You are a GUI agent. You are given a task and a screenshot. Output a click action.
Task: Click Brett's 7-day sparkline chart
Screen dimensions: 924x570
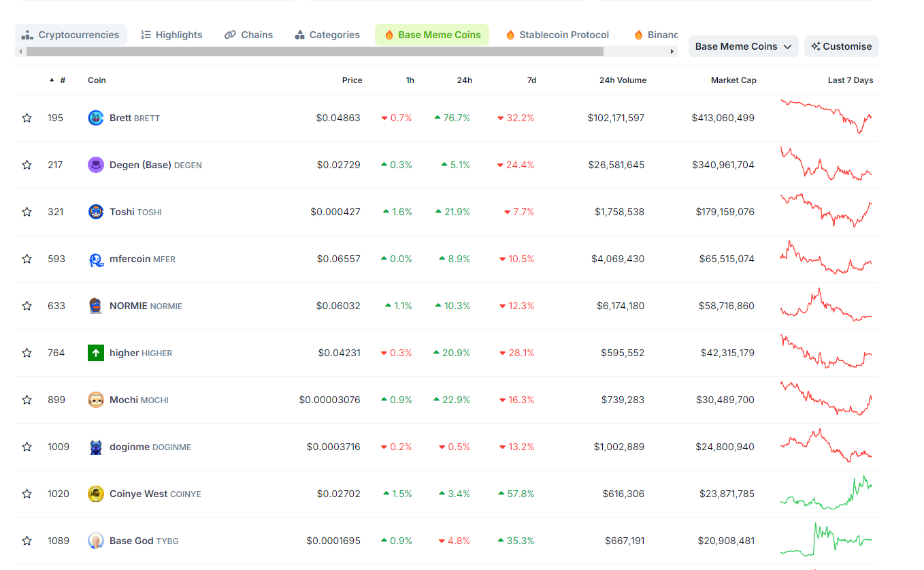click(x=826, y=116)
